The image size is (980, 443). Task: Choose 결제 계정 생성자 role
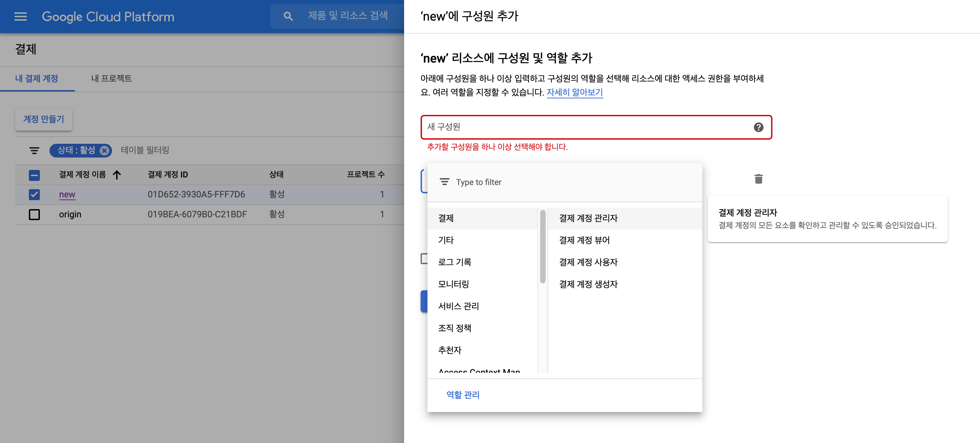coord(625,284)
